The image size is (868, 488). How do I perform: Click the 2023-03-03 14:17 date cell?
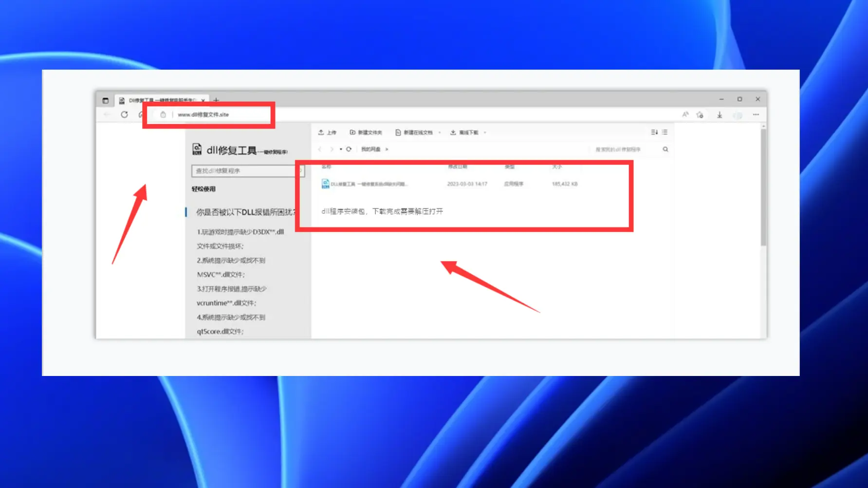coord(467,184)
